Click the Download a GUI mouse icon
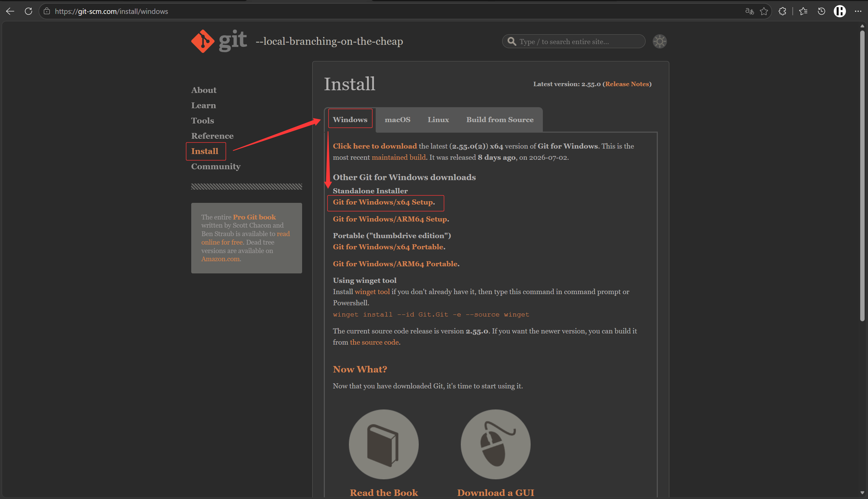The image size is (868, 499). click(x=495, y=444)
